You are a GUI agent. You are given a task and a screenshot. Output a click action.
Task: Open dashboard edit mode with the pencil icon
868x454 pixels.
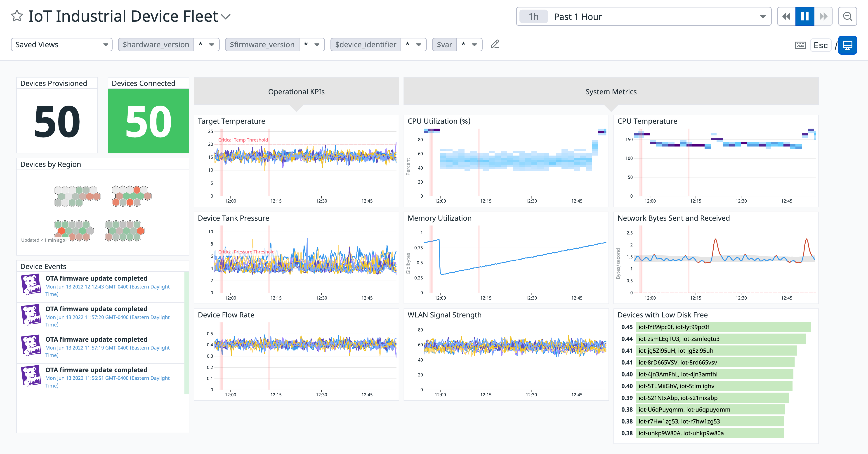click(494, 44)
